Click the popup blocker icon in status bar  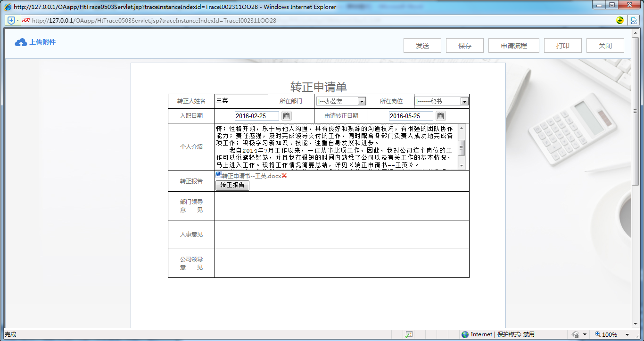coord(409,334)
